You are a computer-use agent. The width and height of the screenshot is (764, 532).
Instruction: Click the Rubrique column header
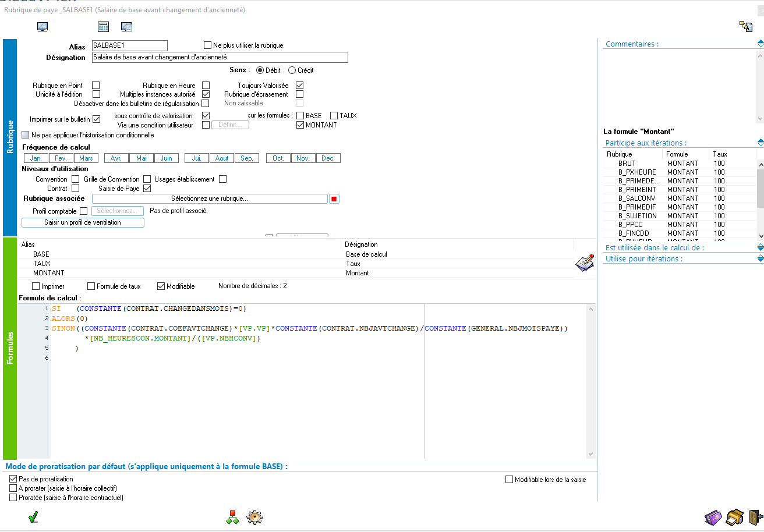[633, 154]
